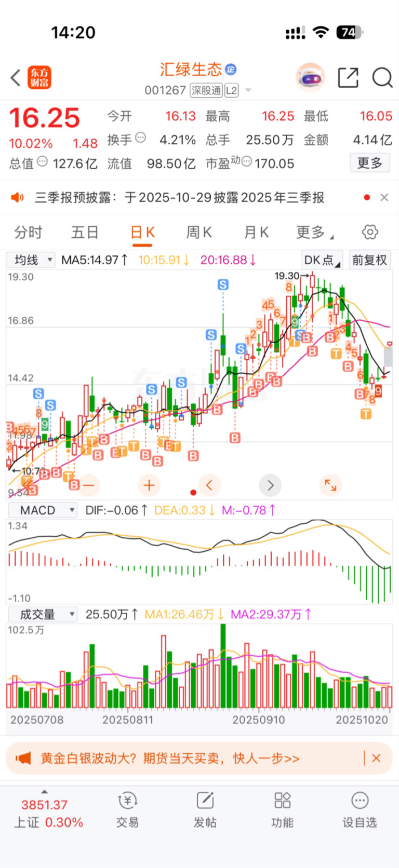This screenshot has width=399, height=868.
Task: Tap the red dot below the chart
Action: click(193, 493)
